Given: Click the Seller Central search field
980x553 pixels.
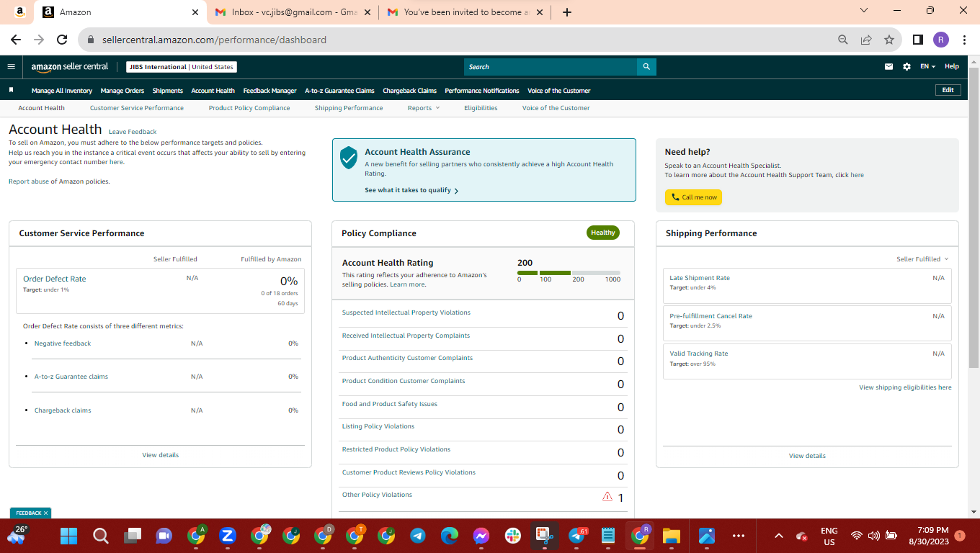Looking at the screenshot, I should pyautogui.click(x=551, y=67).
